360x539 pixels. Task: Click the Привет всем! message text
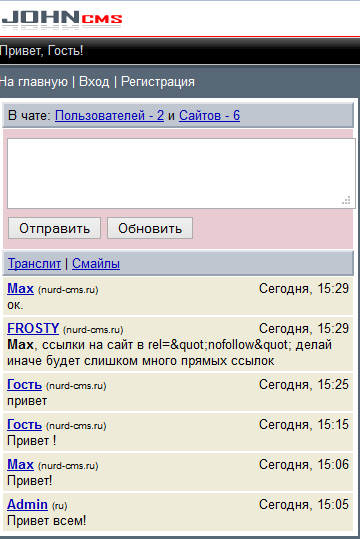(46, 520)
